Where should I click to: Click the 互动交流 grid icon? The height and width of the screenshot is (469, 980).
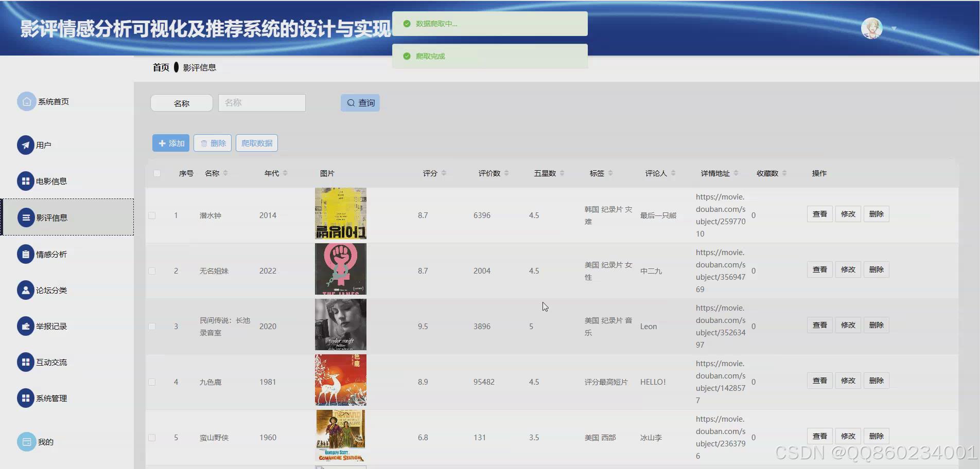pos(26,362)
